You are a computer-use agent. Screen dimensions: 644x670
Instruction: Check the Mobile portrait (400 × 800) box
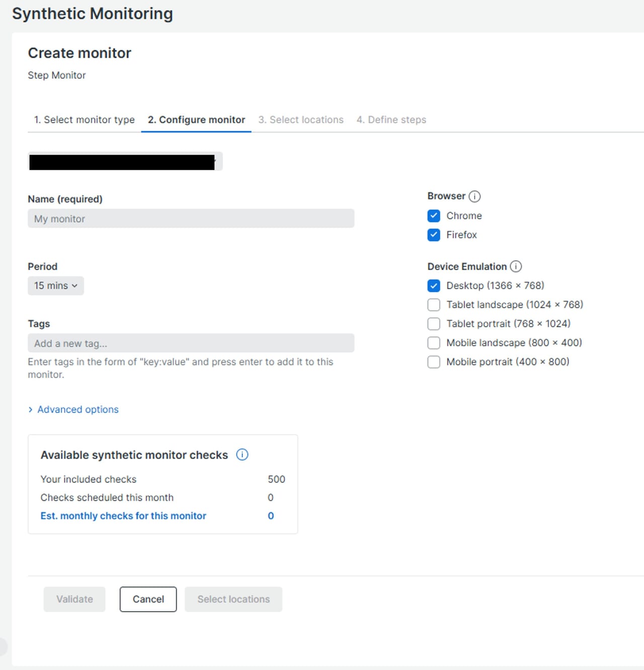pos(434,362)
